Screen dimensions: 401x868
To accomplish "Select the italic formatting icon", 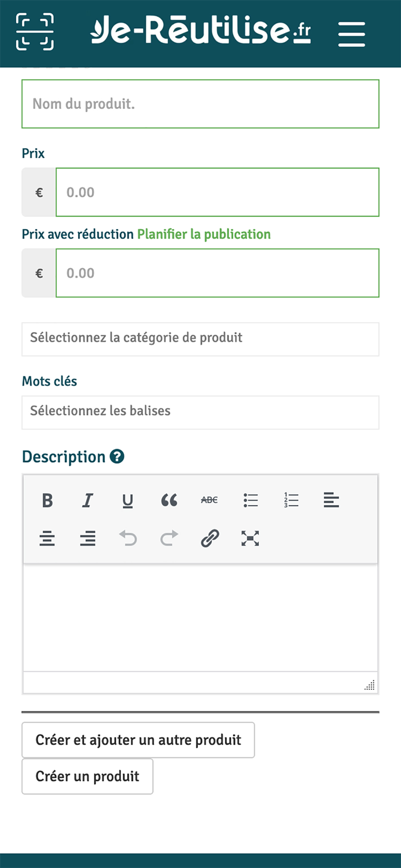I will point(87,500).
